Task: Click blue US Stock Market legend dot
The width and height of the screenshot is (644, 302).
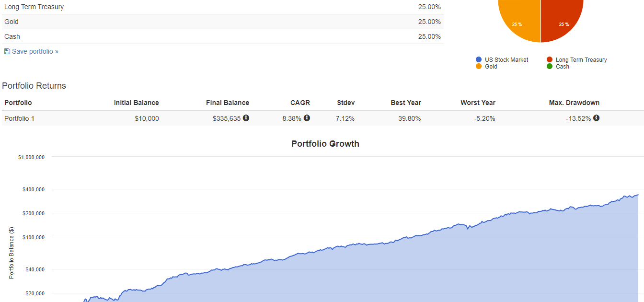Action: click(x=479, y=60)
